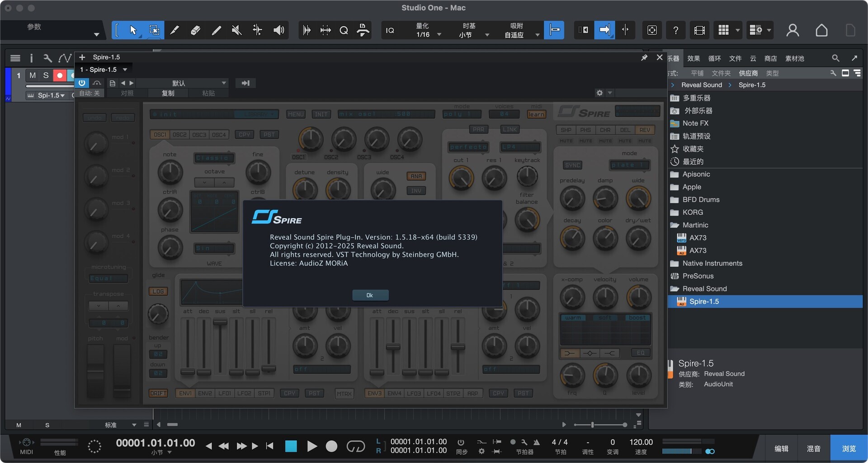Select the Paint pencil tool
The width and height of the screenshot is (868, 463).
tap(216, 30)
